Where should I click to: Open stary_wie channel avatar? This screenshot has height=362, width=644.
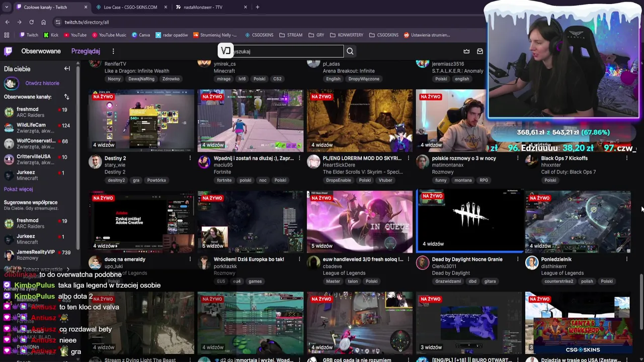[95, 161]
